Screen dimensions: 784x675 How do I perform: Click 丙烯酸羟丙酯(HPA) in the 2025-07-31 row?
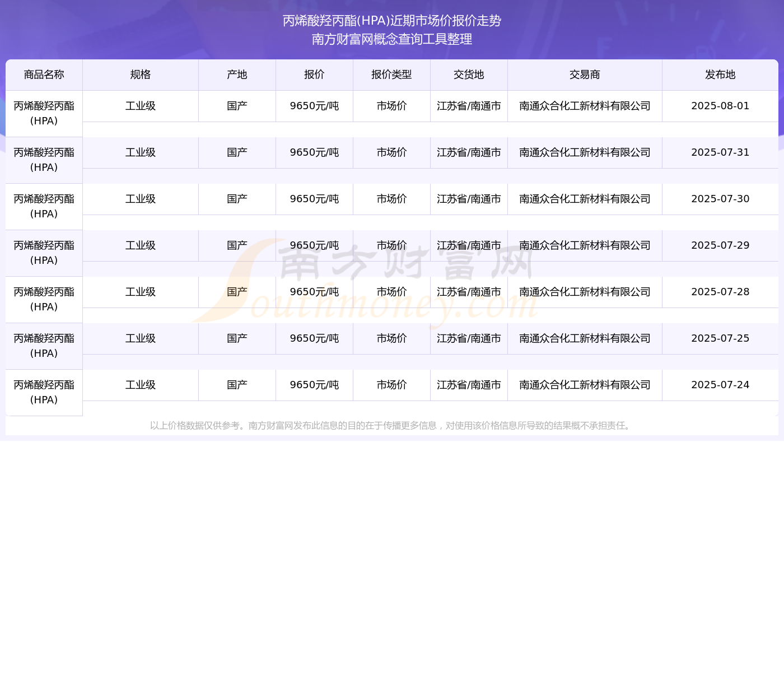pos(44,160)
